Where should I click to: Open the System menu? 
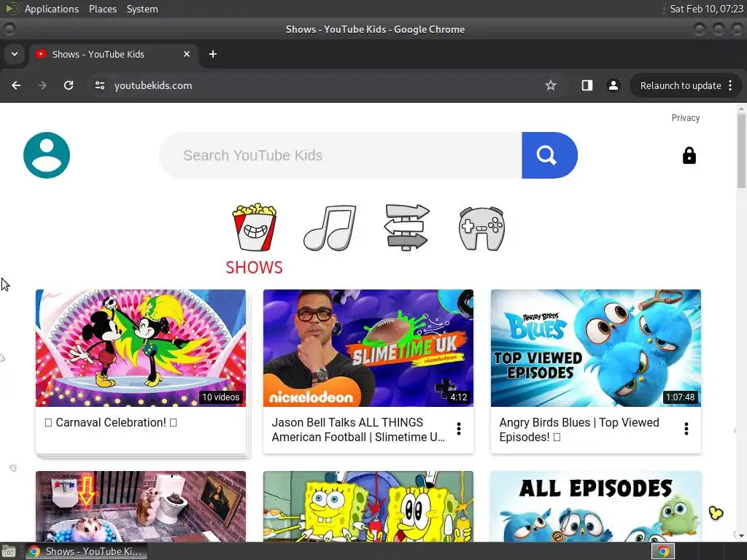point(142,9)
